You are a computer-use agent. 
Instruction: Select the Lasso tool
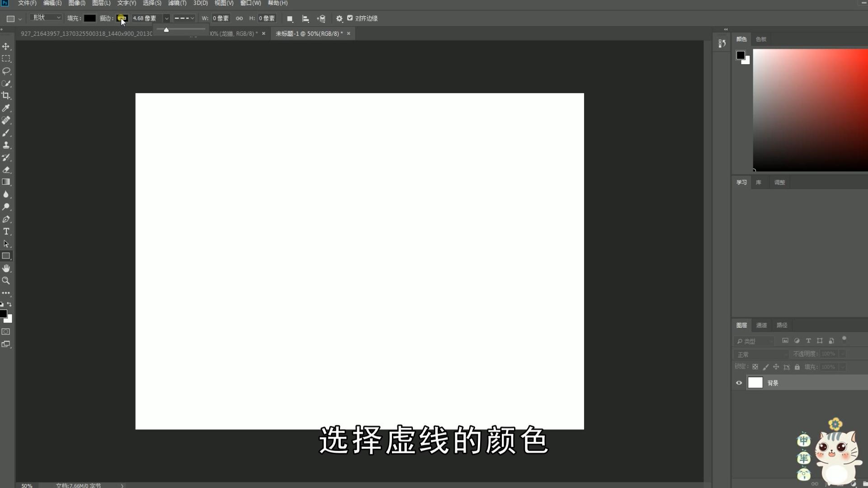pyautogui.click(x=6, y=71)
